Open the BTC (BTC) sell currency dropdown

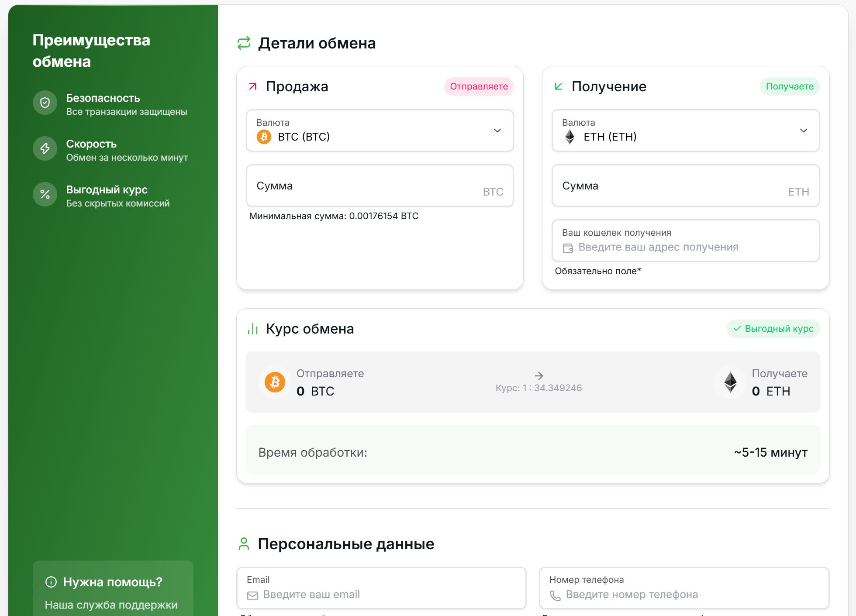click(x=380, y=131)
